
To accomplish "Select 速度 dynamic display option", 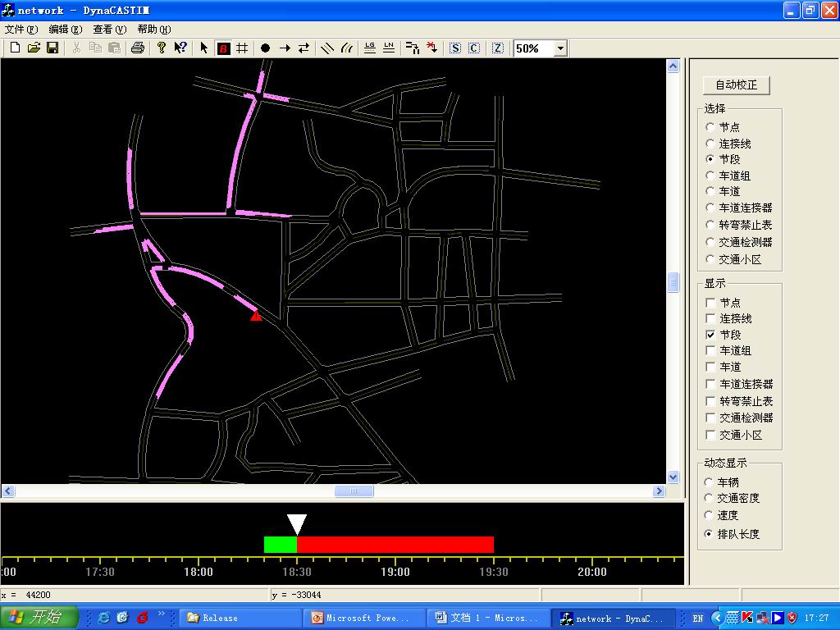I will pos(710,515).
